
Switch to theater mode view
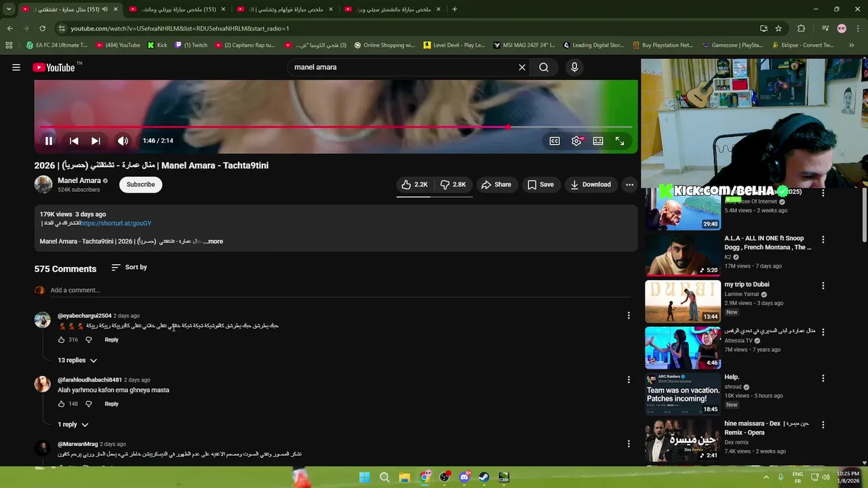tap(598, 141)
